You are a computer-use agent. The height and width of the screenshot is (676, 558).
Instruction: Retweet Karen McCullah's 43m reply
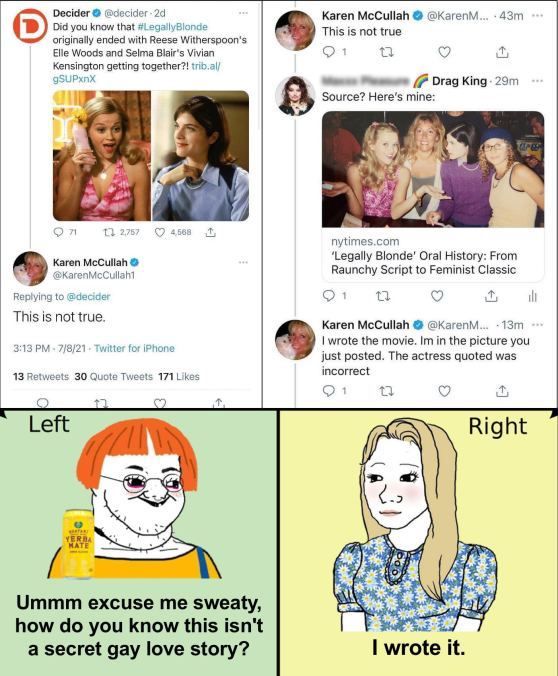pos(386,52)
